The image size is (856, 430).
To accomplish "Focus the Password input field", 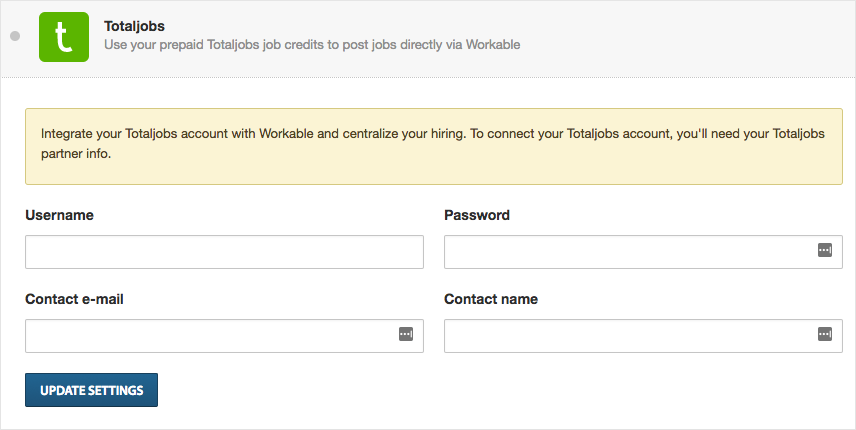I will [643, 252].
